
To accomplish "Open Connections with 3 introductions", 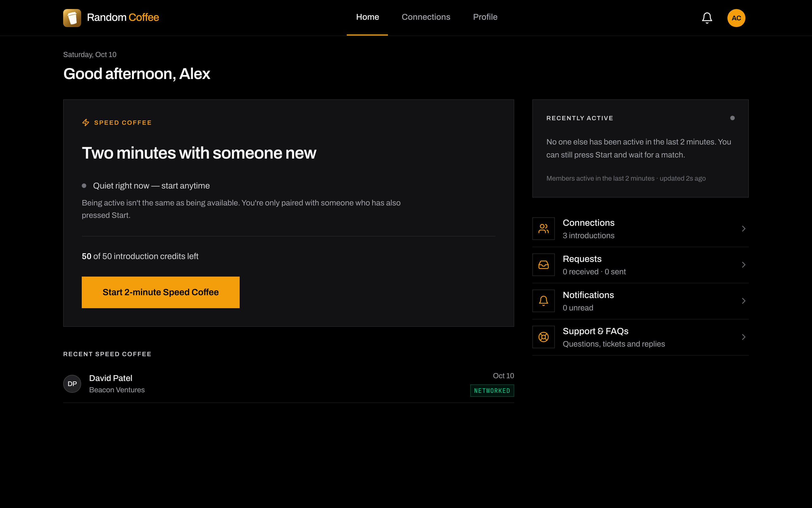I will pos(640,229).
